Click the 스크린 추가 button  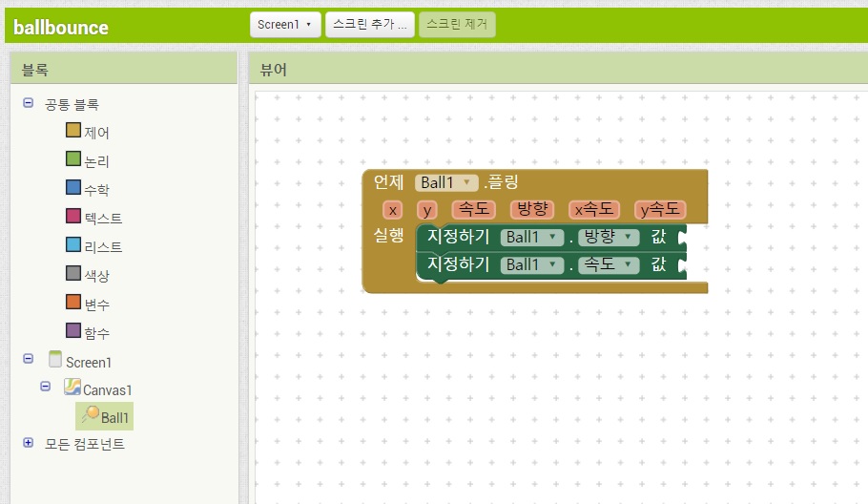(x=370, y=25)
